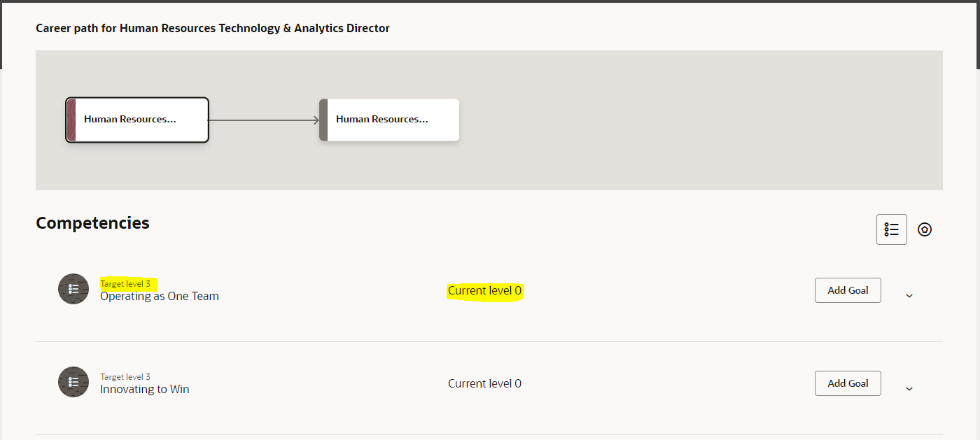Open the Innovating to Win competency
This screenshot has width=980, height=440.
coord(145,389)
